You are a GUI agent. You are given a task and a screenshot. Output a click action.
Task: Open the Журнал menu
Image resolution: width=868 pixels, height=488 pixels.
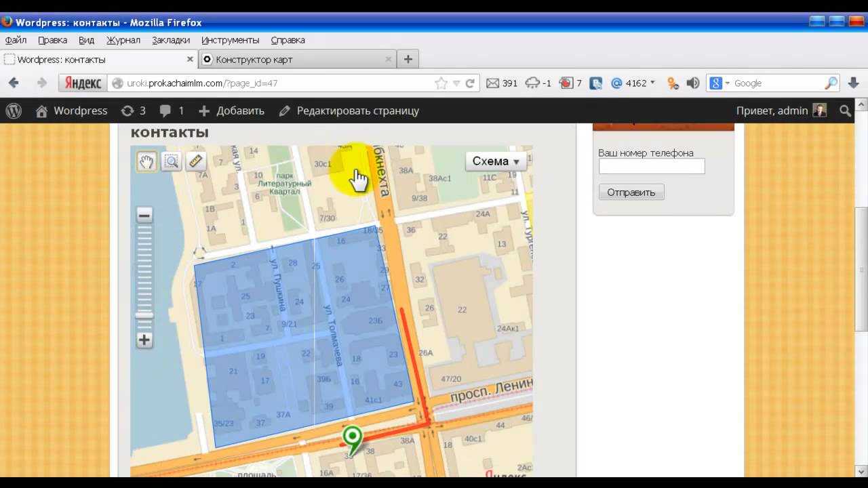(x=123, y=40)
